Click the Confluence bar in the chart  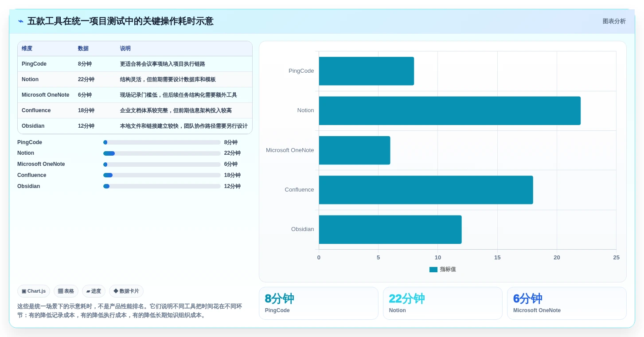coord(426,190)
